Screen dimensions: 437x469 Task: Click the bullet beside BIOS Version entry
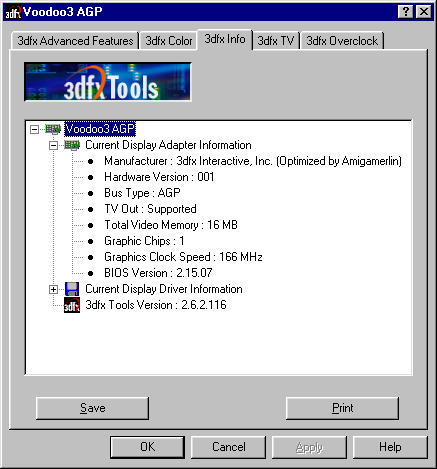tap(91, 273)
